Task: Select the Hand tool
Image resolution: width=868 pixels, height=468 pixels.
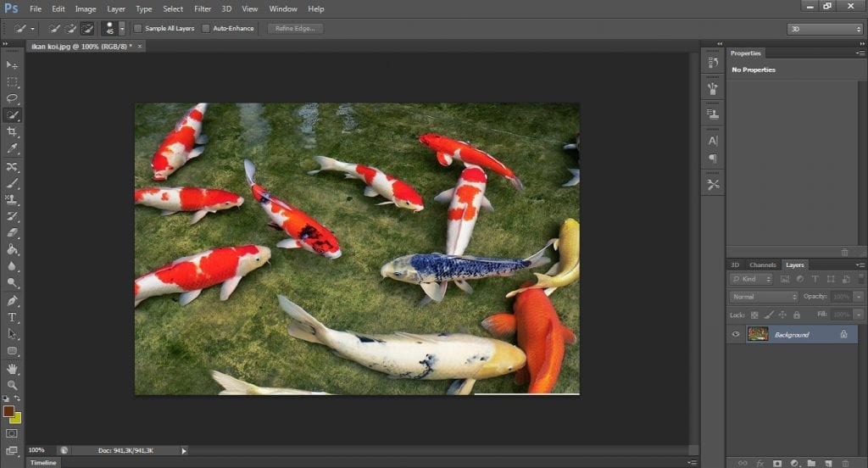Action: point(12,369)
